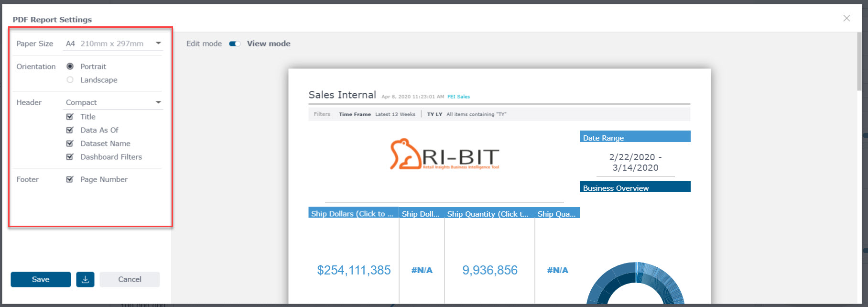The height and width of the screenshot is (307, 868).
Task: Toggle the Dashboard Filters checkbox
Action: pos(70,157)
